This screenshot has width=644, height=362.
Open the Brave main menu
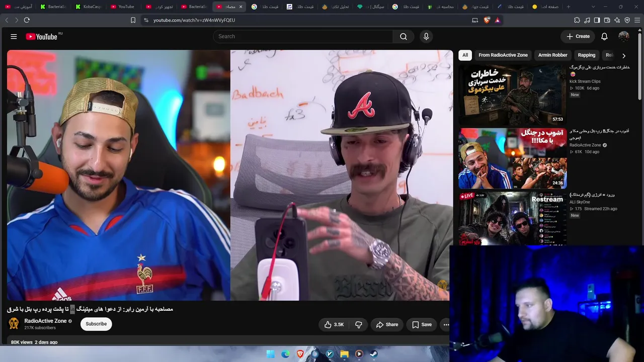(x=637, y=20)
